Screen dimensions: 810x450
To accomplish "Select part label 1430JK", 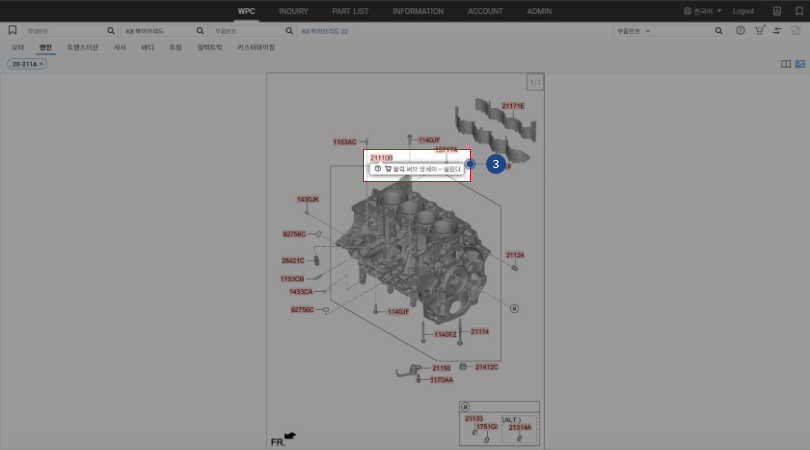I will (308, 199).
